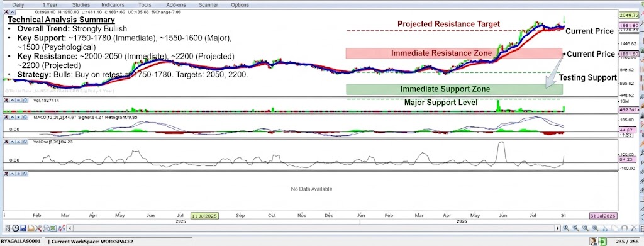Click the clock icon in bottom toolbar
Viewport: 644px width, 246px height.
pyautogui.click(x=16, y=228)
